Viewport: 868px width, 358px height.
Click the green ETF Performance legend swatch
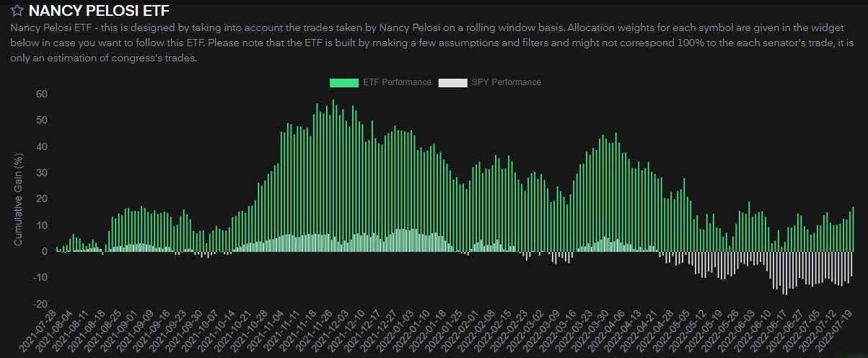coord(343,82)
